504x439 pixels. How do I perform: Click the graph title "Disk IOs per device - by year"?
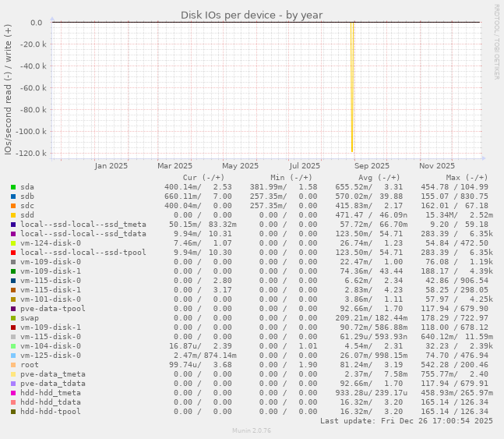coord(252,15)
